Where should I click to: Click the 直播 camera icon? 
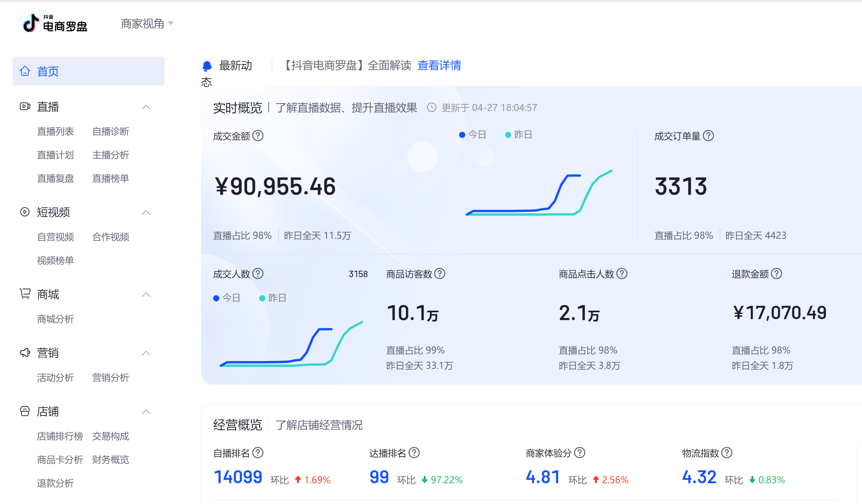coord(25,106)
